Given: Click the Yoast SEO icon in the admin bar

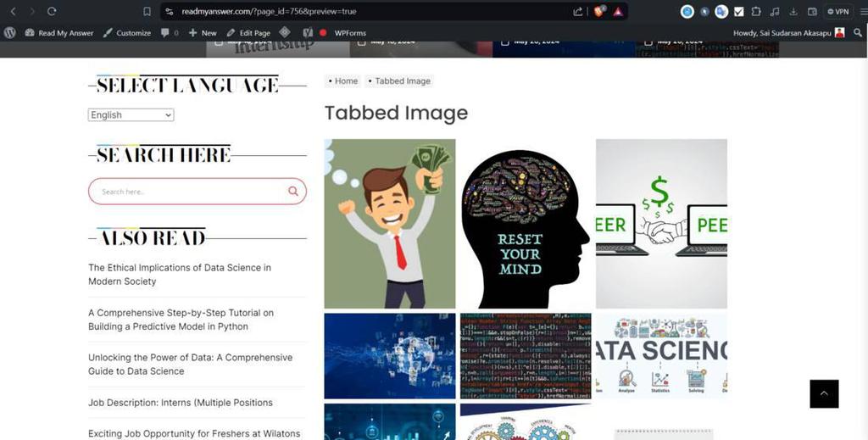Looking at the screenshot, I should coord(308,33).
